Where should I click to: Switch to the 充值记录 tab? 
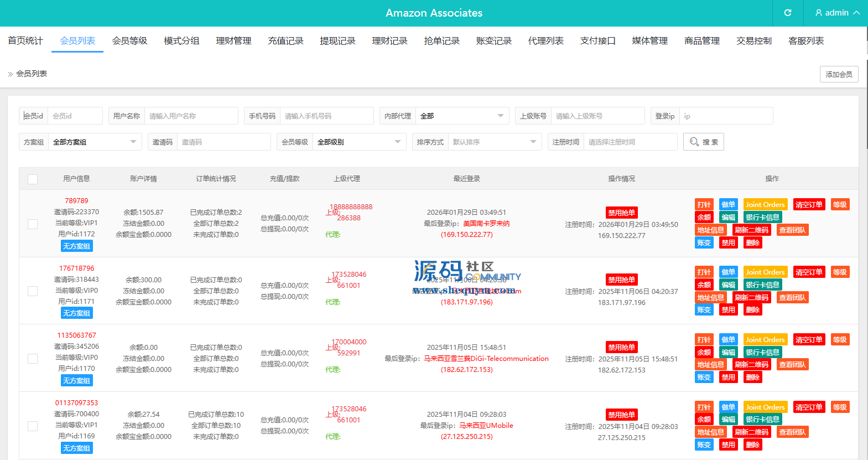285,41
